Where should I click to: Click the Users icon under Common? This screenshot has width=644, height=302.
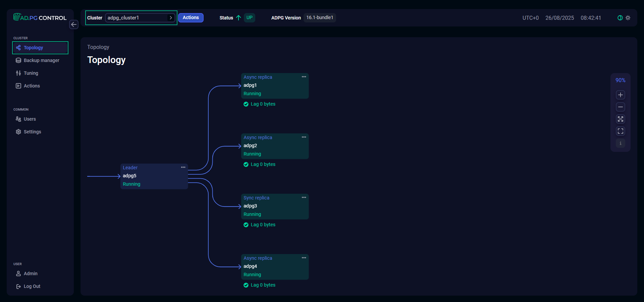(18, 119)
